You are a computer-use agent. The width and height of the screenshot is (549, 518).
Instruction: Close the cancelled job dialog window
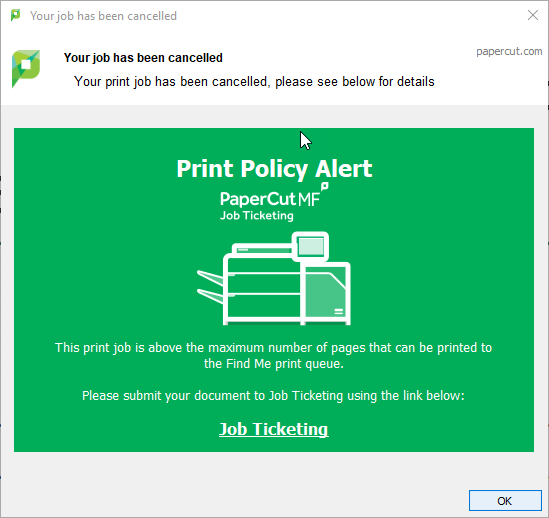click(533, 15)
